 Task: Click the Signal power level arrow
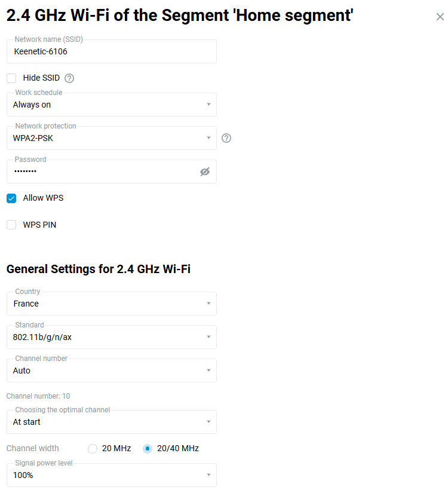[208, 476]
